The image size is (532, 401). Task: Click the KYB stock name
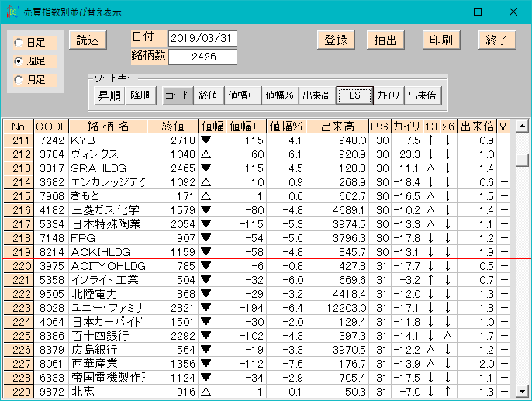click(83, 140)
